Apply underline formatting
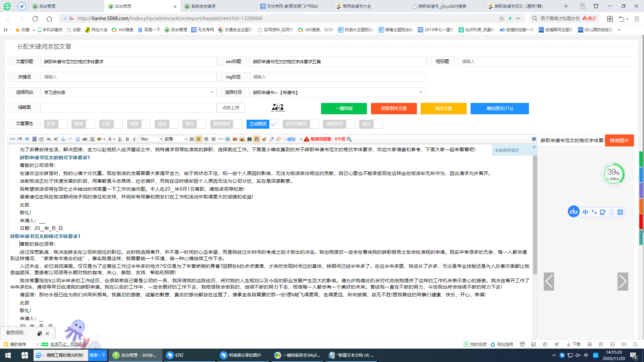Viewport: 644px width, 362px height. pos(120,139)
